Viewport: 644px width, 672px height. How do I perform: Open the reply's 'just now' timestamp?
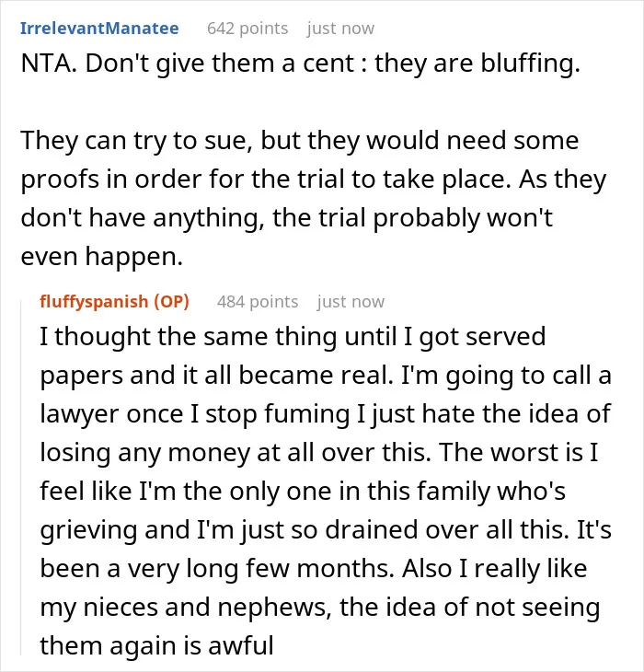tap(351, 302)
